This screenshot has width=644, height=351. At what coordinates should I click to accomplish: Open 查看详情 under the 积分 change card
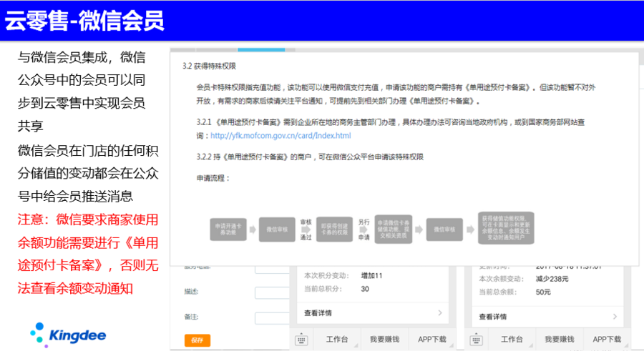(318, 313)
